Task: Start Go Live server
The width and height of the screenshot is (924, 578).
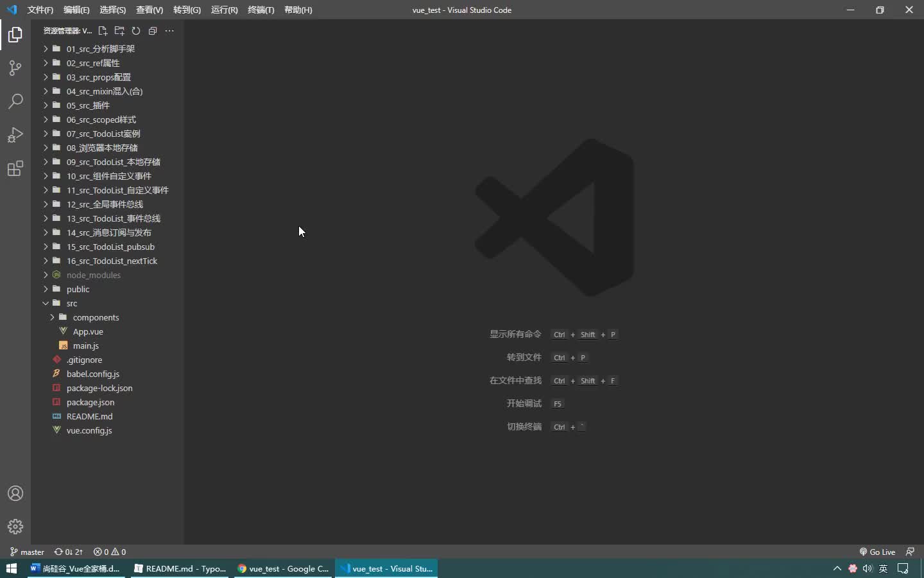Action: pos(877,552)
